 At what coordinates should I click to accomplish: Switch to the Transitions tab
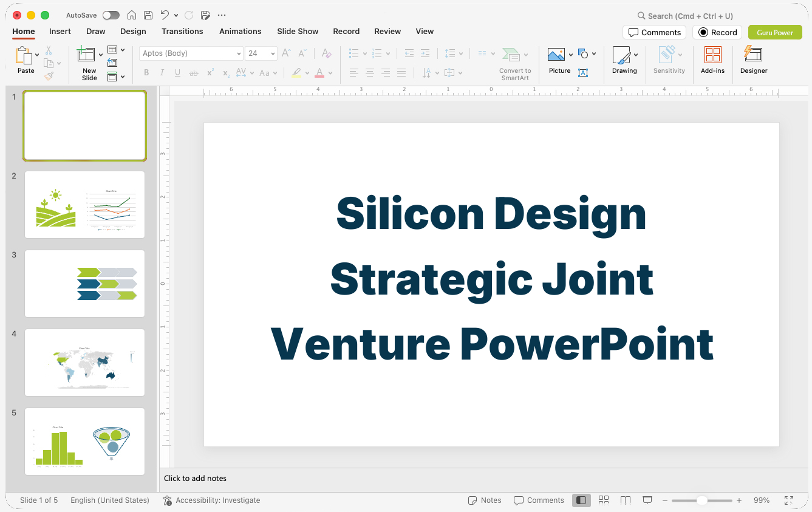(x=182, y=32)
